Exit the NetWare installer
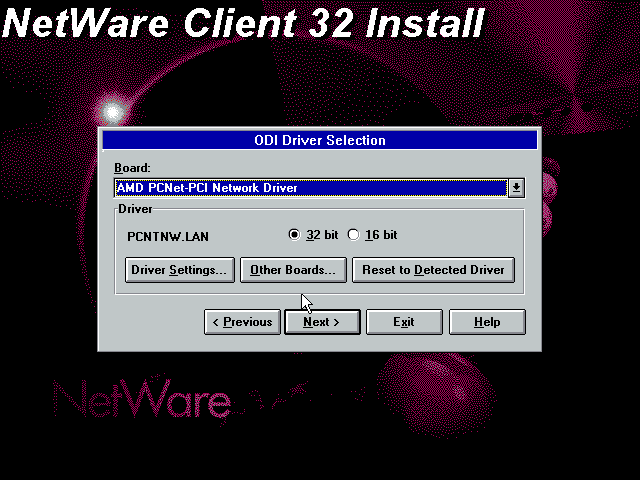 tap(404, 322)
